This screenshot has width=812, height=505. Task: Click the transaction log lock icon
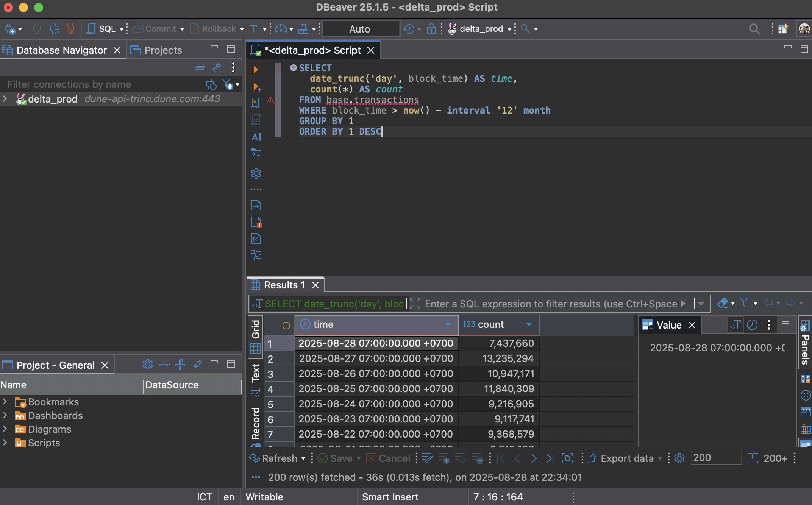pyautogui.click(x=431, y=29)
